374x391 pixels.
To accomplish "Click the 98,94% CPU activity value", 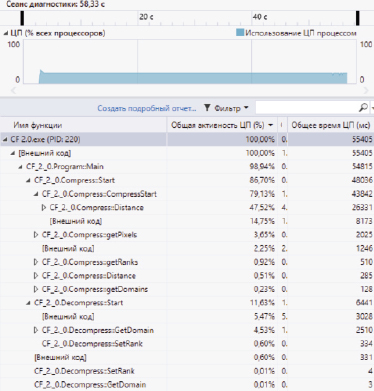I will 262,167.
